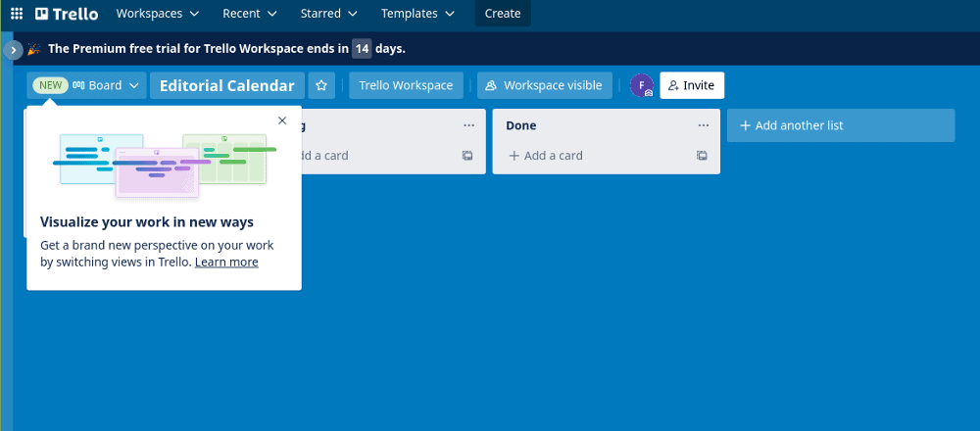Invite members with the Invite button

click(x=692, y=85)
